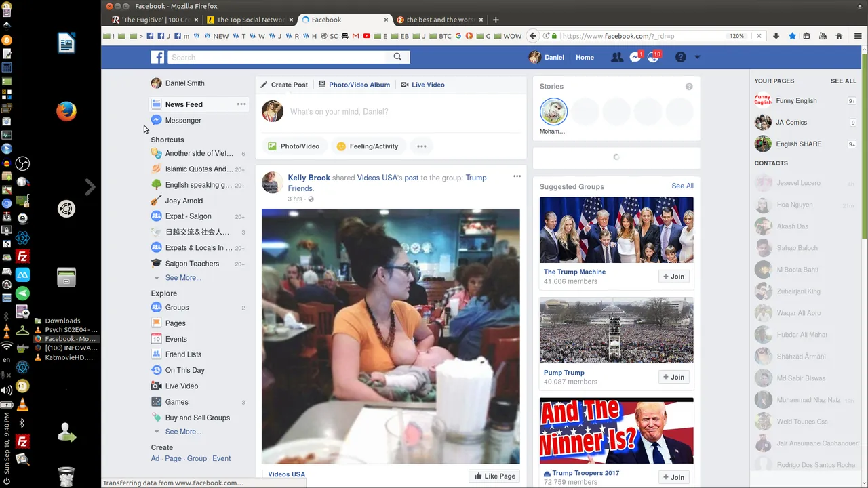Open Firefox hamburger menu
The width and height of the screenshot is (868, 488).
(x=858, y=36)
